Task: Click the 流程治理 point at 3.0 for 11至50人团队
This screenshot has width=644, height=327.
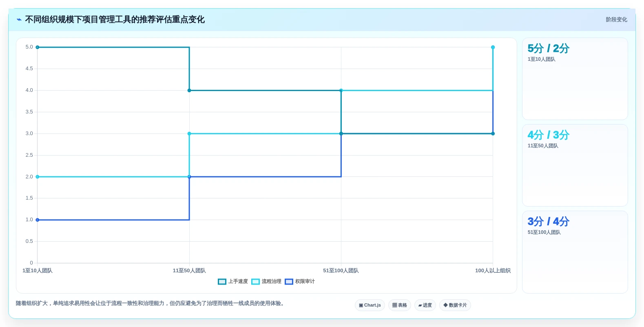Action: click(x=189, y=133)
